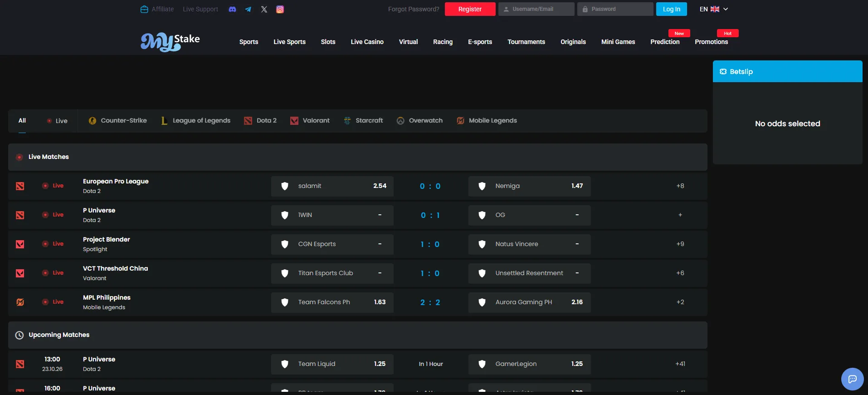The width and height of the screenshot is (868, 395).
Task: Click Mobile Legends icon in MPL Philippines row
Action: tap(20, 302)
